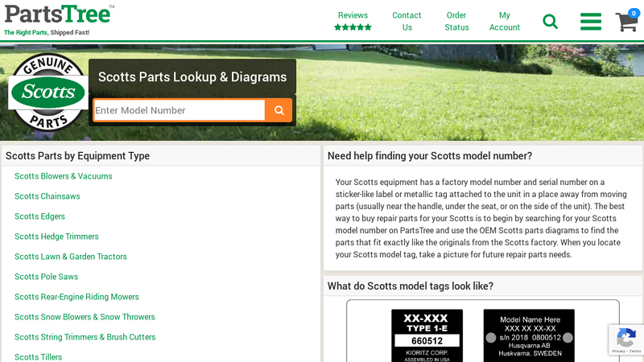Screen dimensions: 644x362
Task: Click the Need help finding your Scotts model number heading
Action: pos(430,156)
